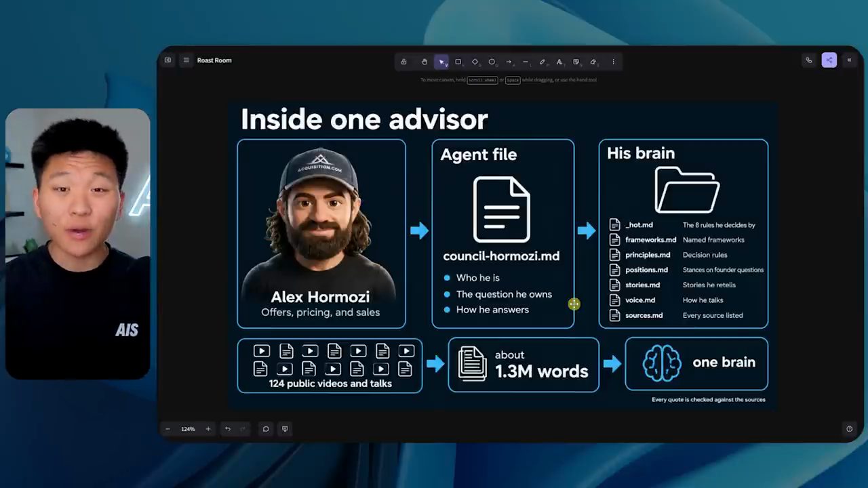Toggle the keep-tool-active lock
Screen dimensions: 868x488
coord(403,62)
